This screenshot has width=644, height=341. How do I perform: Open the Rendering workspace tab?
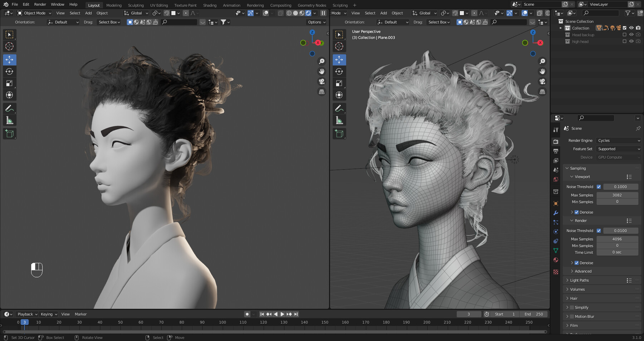pyautogui.click(x=255, y=5)
